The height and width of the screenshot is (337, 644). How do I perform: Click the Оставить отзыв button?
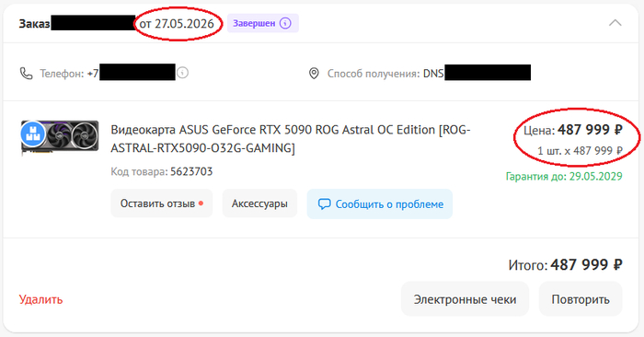click(x=162, y=203)
